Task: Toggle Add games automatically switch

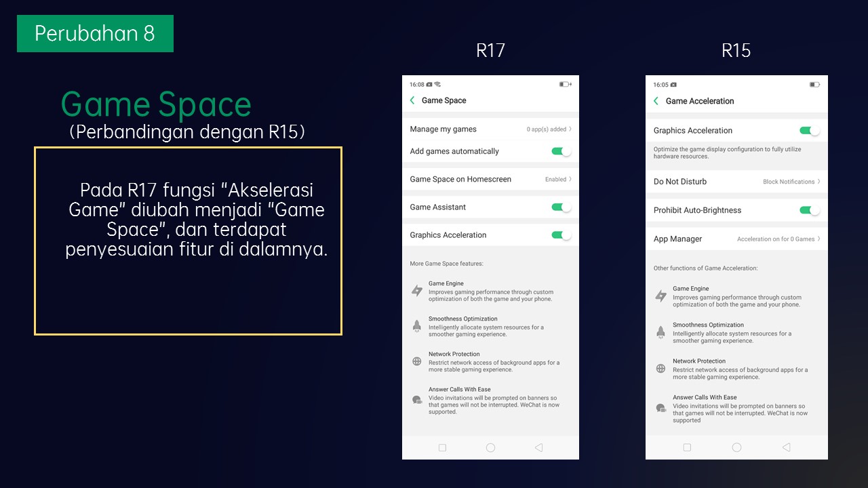Action: pos(561,151)
